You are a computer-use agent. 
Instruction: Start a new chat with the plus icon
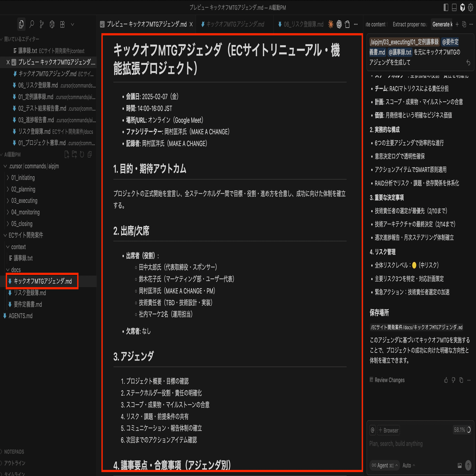(x=457, y=24)
